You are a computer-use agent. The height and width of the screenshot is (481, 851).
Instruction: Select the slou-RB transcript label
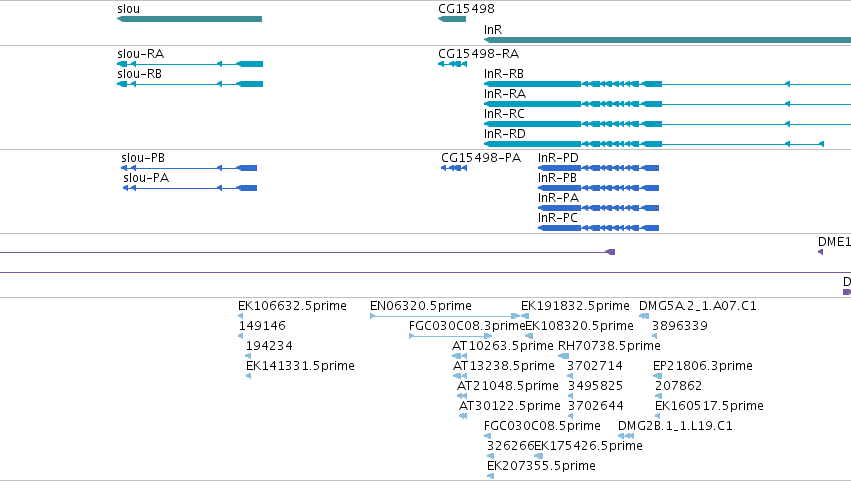[139, 74]
